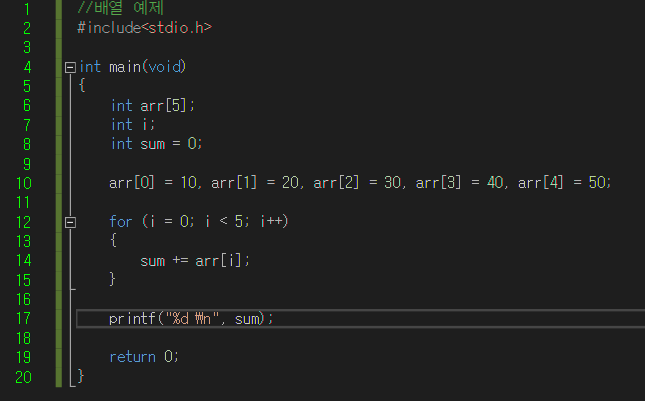
Task: Click line number 10 in gutter
Action: (x=24, y=183)
